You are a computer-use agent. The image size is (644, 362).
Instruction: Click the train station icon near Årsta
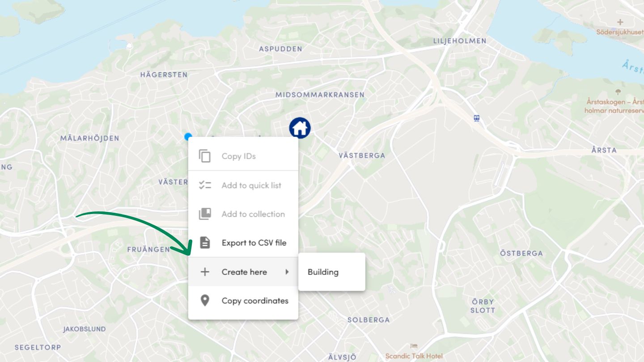tap(477, 118)
